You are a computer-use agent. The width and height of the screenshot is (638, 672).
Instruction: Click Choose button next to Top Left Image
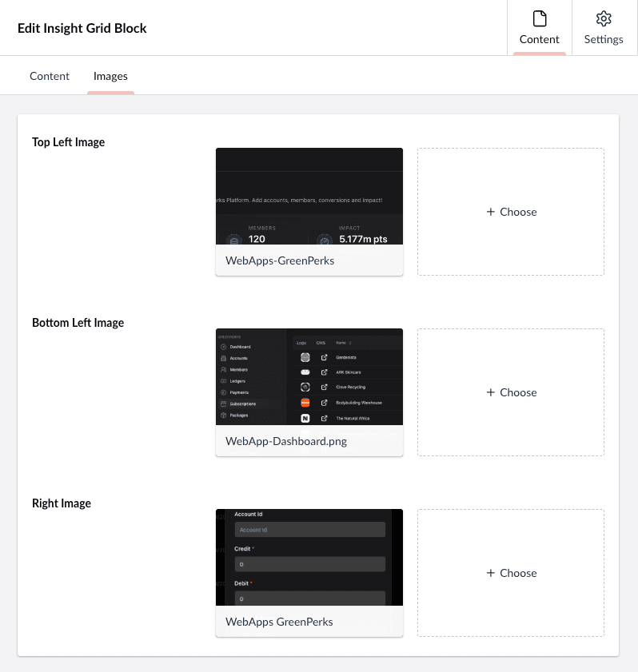(511, 212)
